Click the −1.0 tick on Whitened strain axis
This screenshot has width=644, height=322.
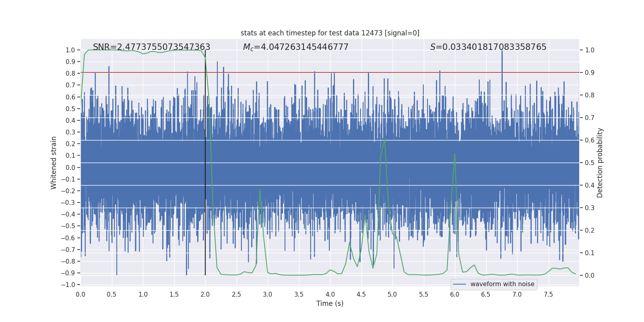[x=68, y=285]
